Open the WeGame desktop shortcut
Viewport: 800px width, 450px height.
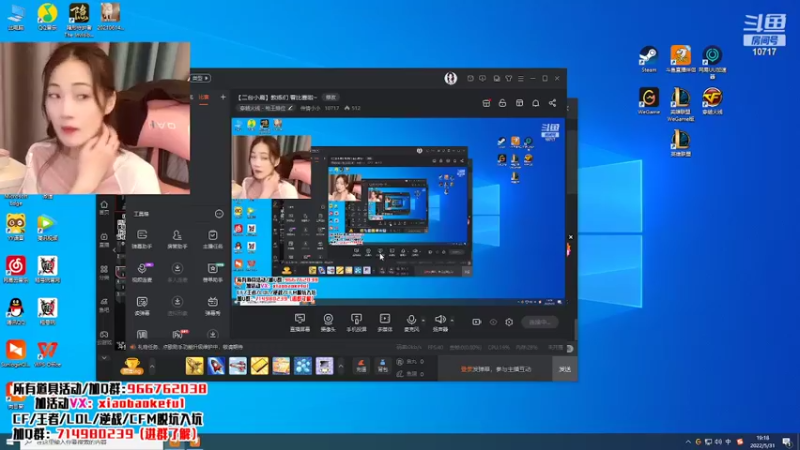click(x=648, y=101)
